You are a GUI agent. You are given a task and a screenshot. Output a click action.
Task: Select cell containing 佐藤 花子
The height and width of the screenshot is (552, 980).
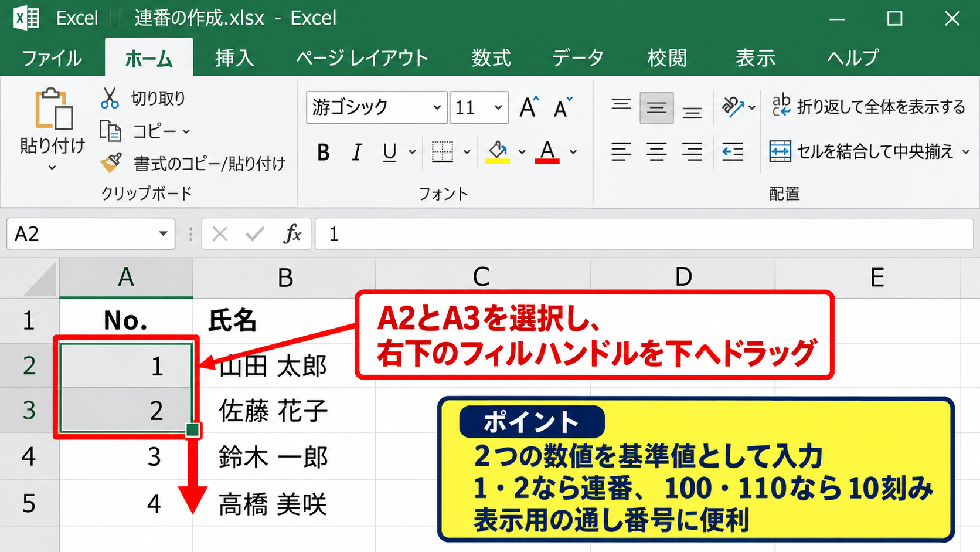coord(284,410)
